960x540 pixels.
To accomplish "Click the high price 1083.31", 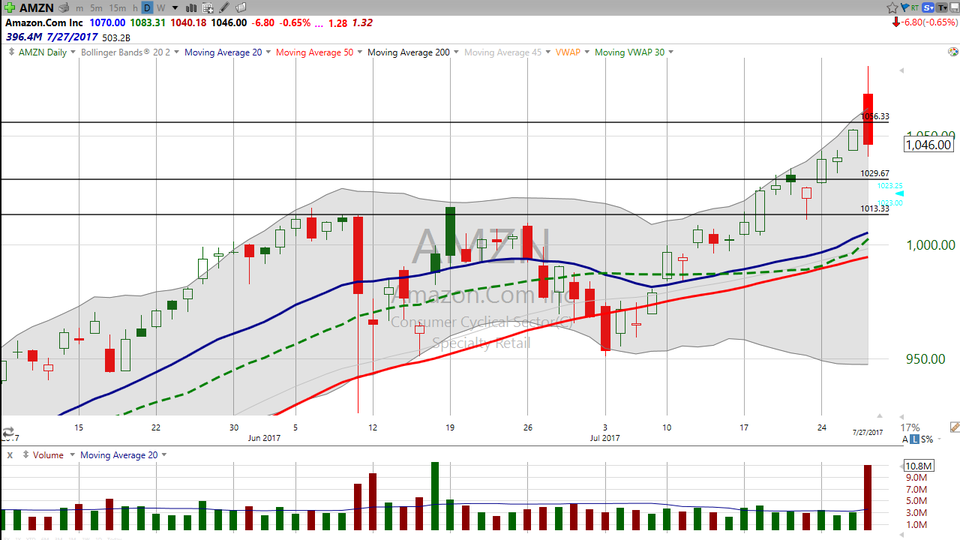I will pyautogui.click(x=148, y=23).
